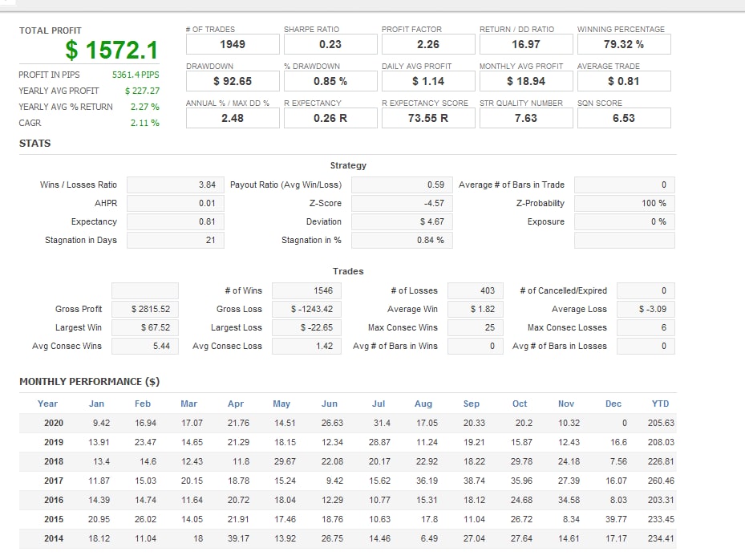The image size is (745, 560).
Task: Click the Max Consec Wins field 25
Action: [475, 328]
